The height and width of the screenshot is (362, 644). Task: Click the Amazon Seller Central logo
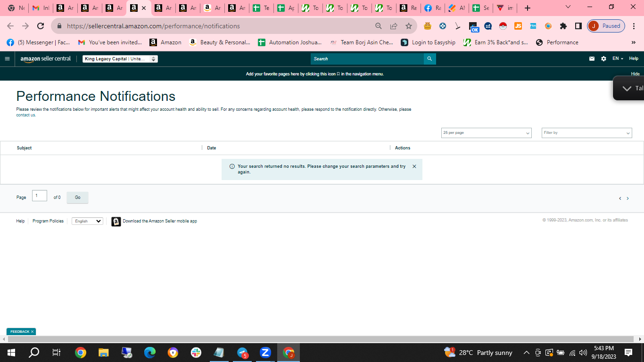46,59
